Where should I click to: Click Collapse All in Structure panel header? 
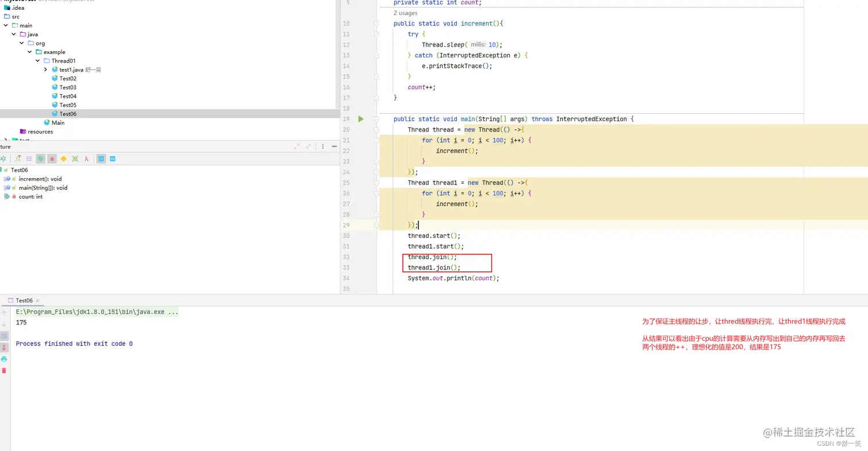click(309, 147)
